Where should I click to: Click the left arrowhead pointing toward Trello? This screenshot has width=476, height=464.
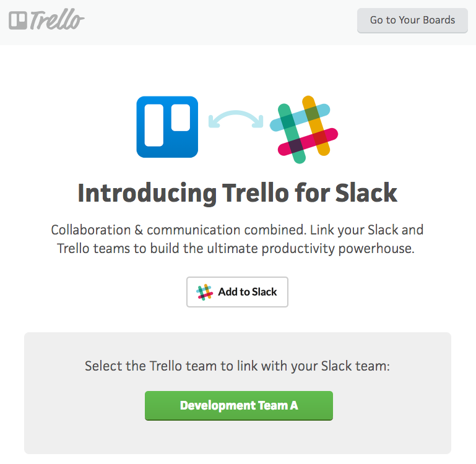pyautogui.click(x=214, y=122)
